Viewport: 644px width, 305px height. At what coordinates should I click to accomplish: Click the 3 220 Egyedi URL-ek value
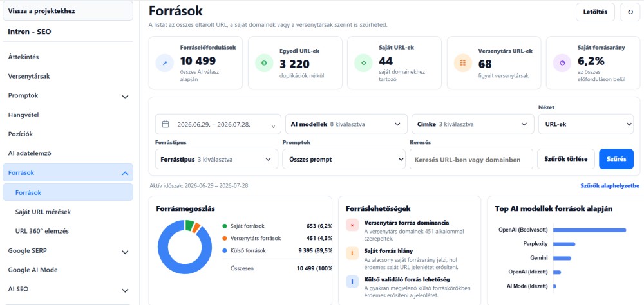(294, 64)
